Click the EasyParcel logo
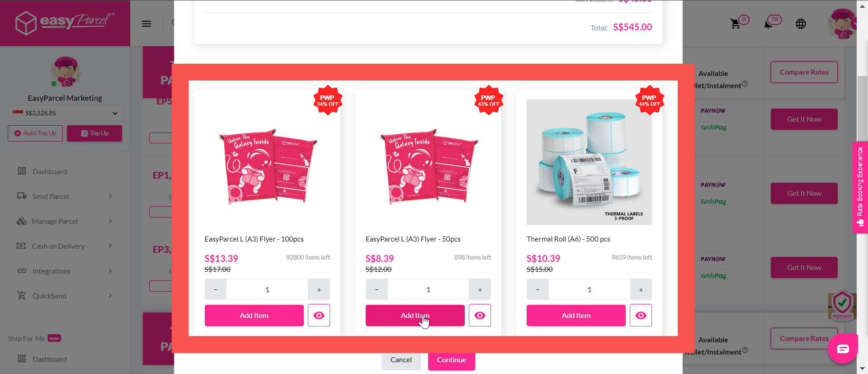This screenshot has height=374, width=868. coord(65,23)
